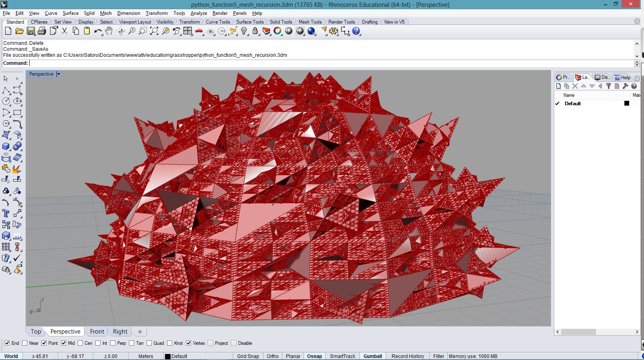Click the Lock objects padlock icon

pos(255,31)
